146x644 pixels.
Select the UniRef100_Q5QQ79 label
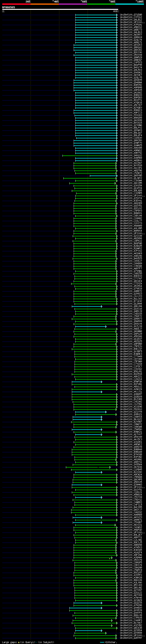tap(131, 560)
